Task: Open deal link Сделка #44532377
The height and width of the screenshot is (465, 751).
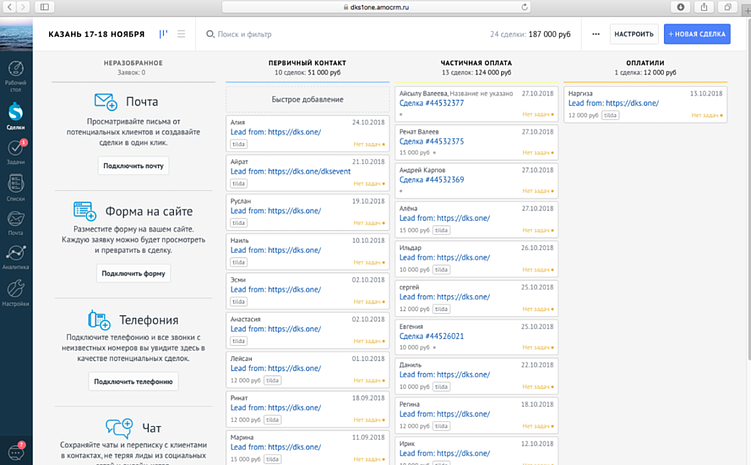Action: [431, 103]
